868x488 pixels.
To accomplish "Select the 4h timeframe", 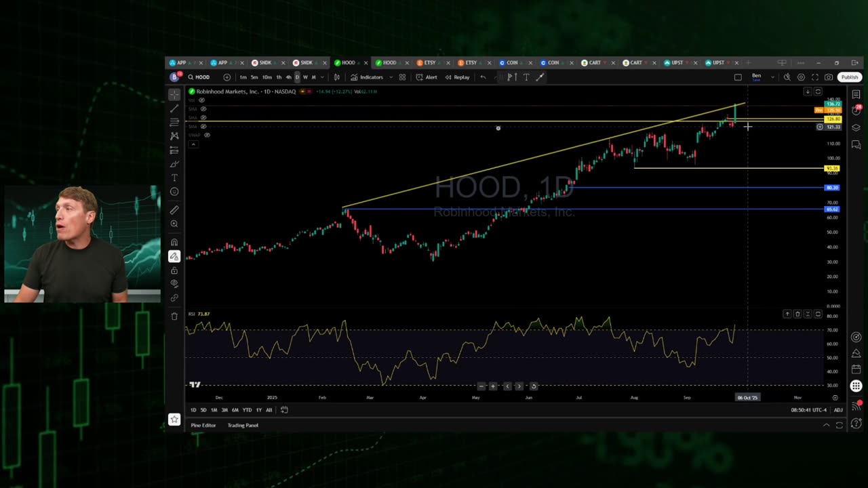I will pos(288,77).
